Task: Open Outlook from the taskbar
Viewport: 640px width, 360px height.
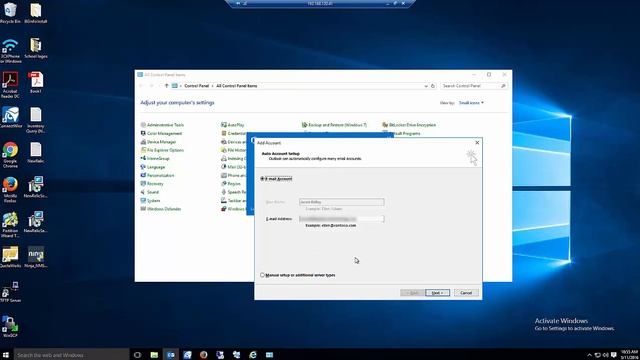Action: (171, 355)
